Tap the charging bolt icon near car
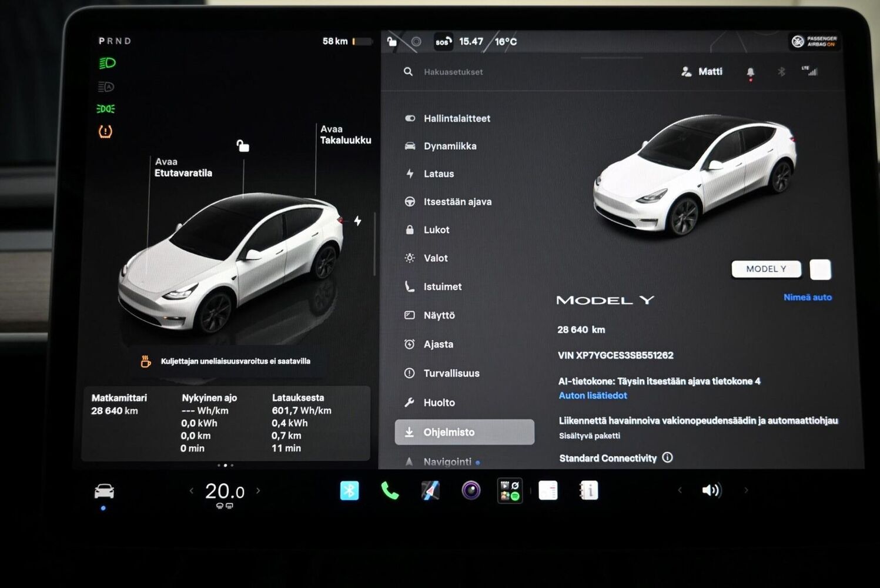880x588 pixels. tap(357, 221)
